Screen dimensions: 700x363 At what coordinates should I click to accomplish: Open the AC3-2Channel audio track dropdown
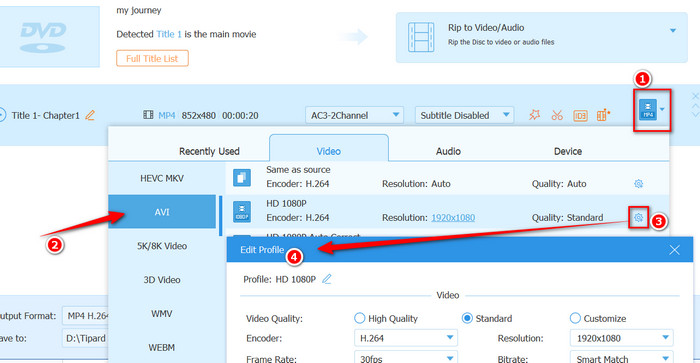click(354, 115)
